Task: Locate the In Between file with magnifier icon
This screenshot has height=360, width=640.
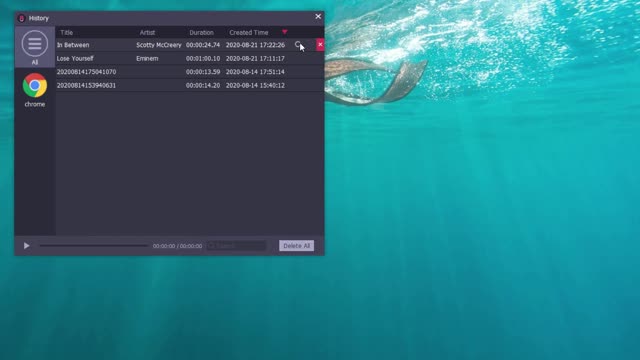Action: 298,44
